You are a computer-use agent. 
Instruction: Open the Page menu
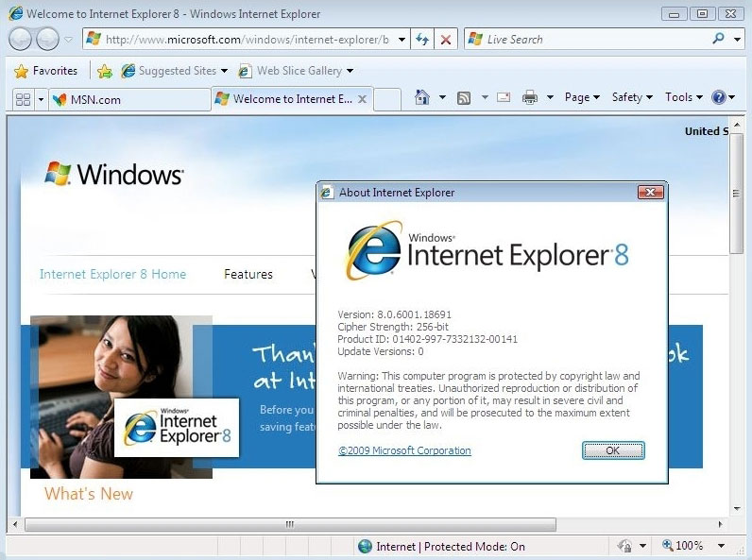pyautogui.click(x=582, y=97)
